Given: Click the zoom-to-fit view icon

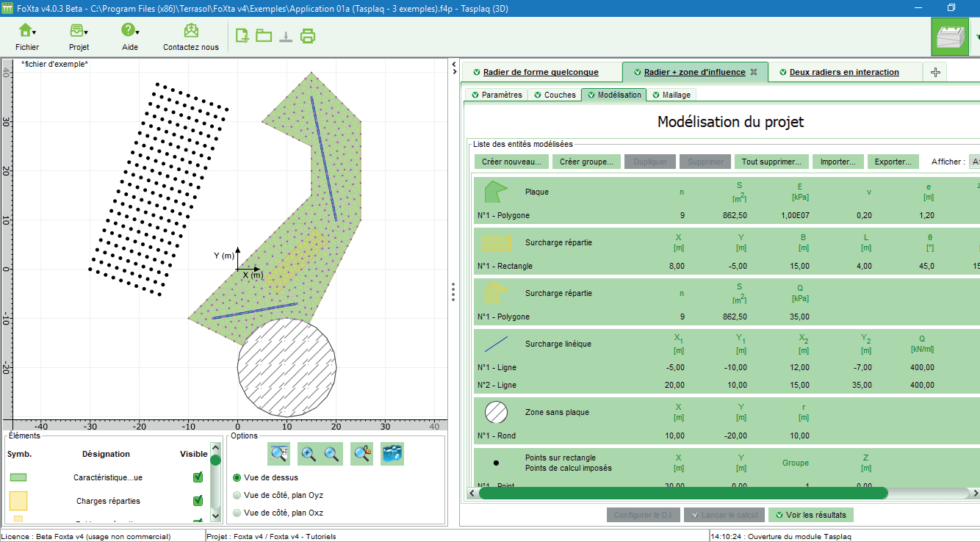Looking at the screenshot, I should coord(279,455).
